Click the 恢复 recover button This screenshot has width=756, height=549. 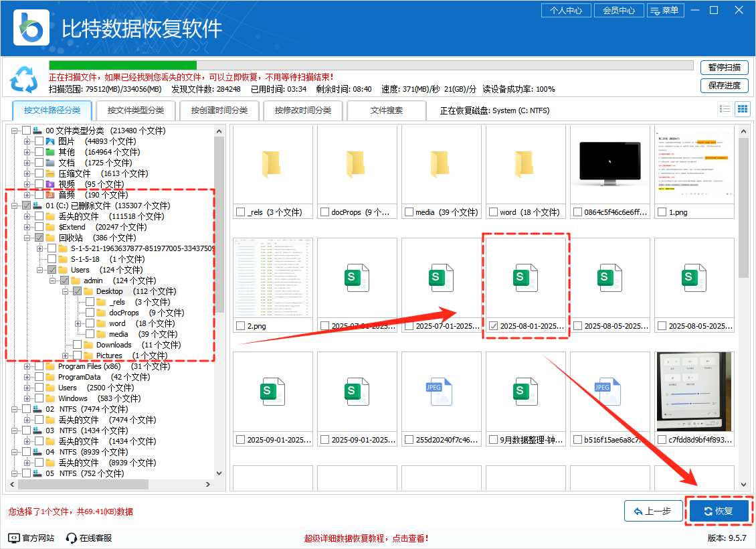click(719, 512)
